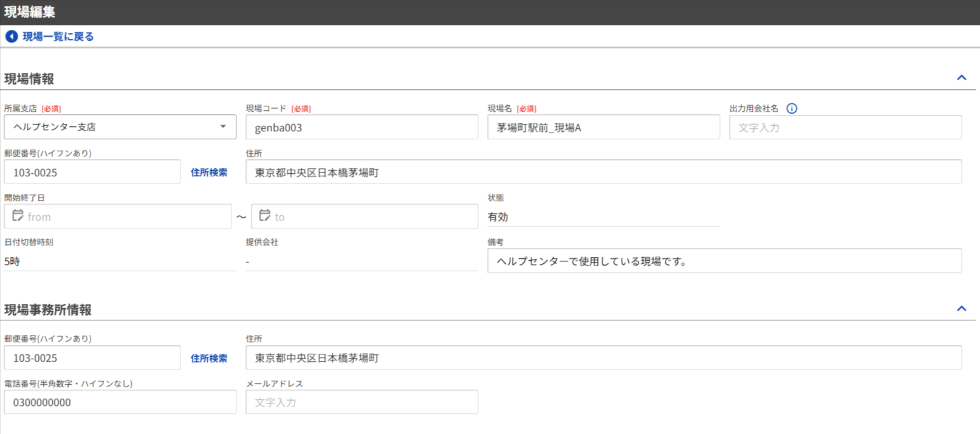Click the 出力用会社名 info icon
This screenshot has height=434, width=980.
792,108
